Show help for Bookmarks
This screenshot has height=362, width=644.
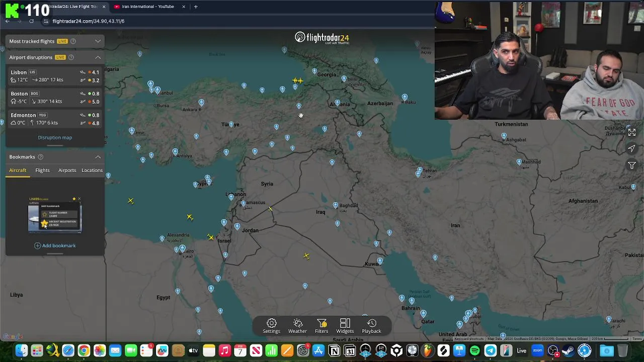[41, 157]
